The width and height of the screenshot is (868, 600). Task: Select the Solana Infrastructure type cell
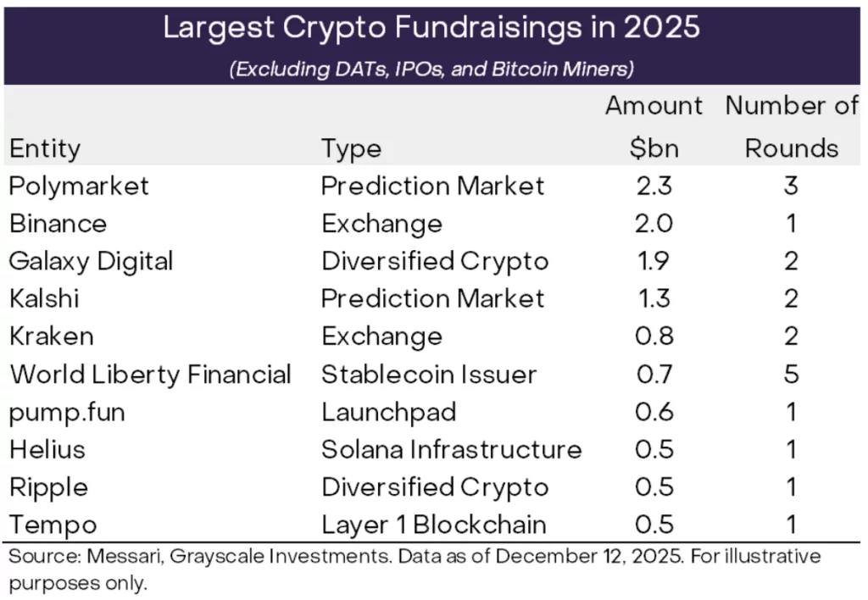(451, 449)
